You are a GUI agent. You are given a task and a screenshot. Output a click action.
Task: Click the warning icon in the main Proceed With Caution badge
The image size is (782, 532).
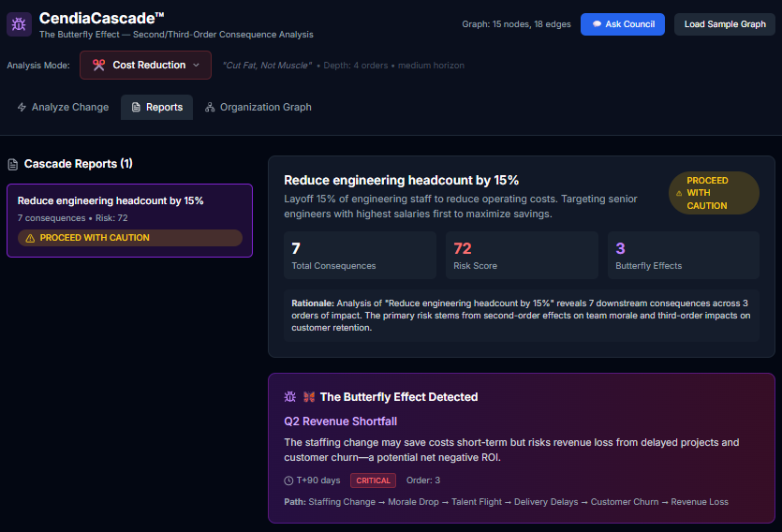tap(679, 193)
